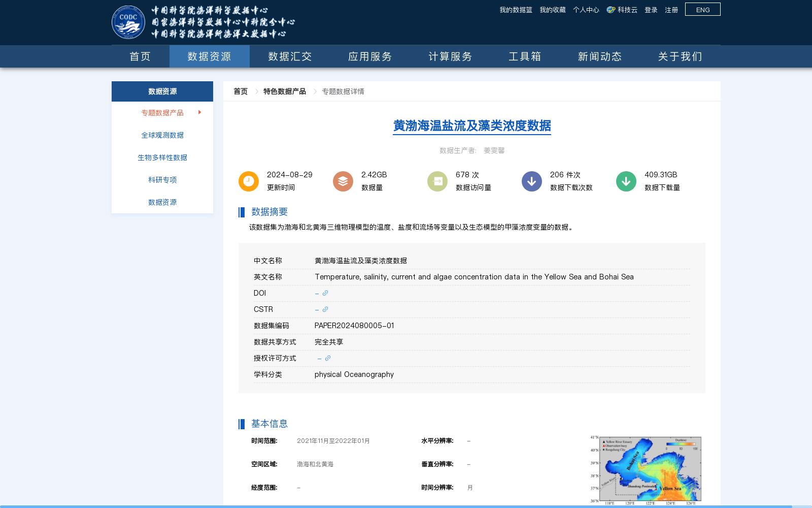812x508 pixels.
Task: Open 我的收藏 link
Action: (x=553, y=10)
